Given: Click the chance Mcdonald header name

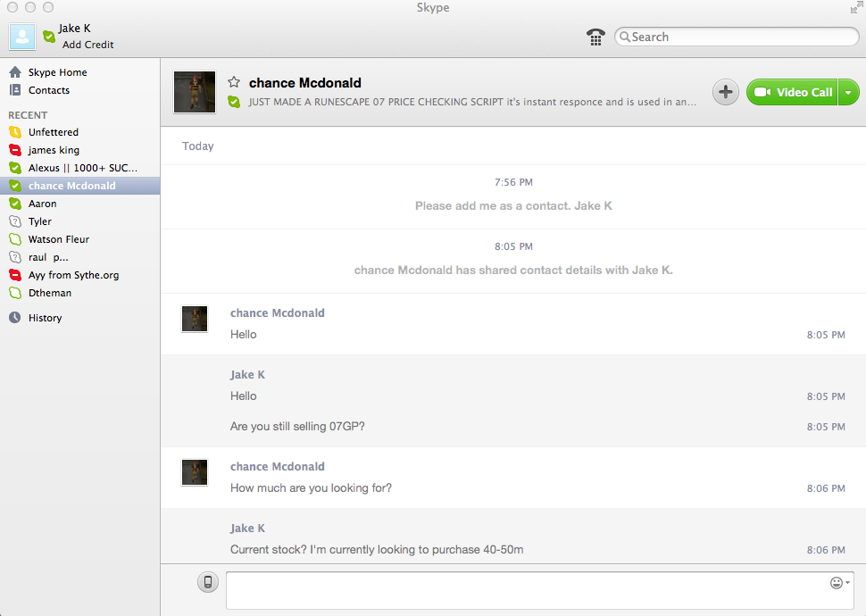Looking at the screenshot, I should [x=304, y=83].
